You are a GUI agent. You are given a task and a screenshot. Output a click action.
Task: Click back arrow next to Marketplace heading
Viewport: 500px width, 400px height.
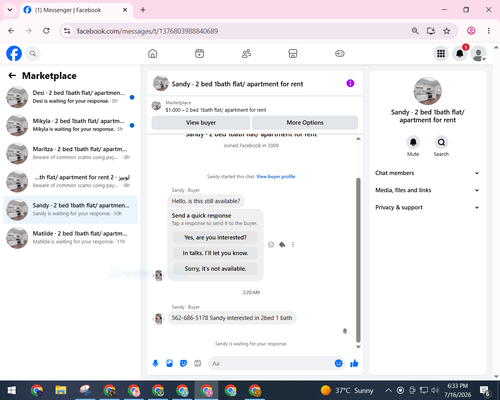tap(12, 76)
